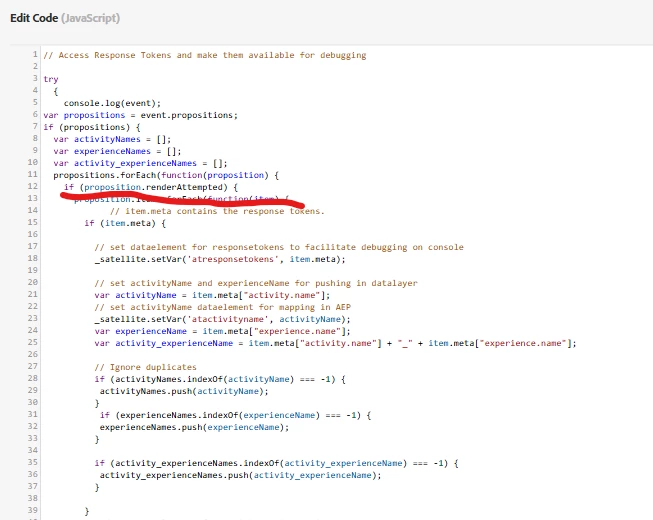Click line number 12 in the gutter
The height and width of the screenshot is (520, 653).
(33, 186)
